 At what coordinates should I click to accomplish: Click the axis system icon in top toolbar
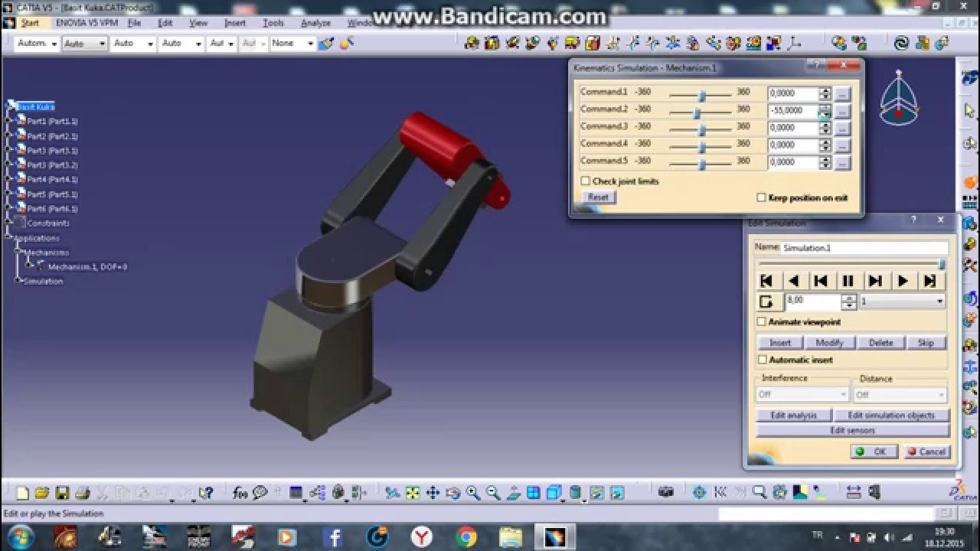(x=795, y=44)
